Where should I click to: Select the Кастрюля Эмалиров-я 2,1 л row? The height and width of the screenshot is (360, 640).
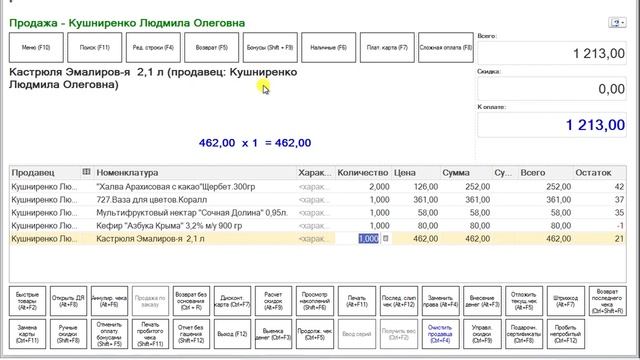click(x=318, y=239)
